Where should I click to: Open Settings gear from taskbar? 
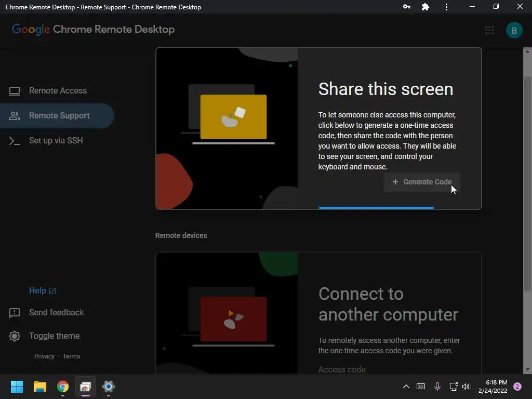pyautogui.click(x=109, y=387)
